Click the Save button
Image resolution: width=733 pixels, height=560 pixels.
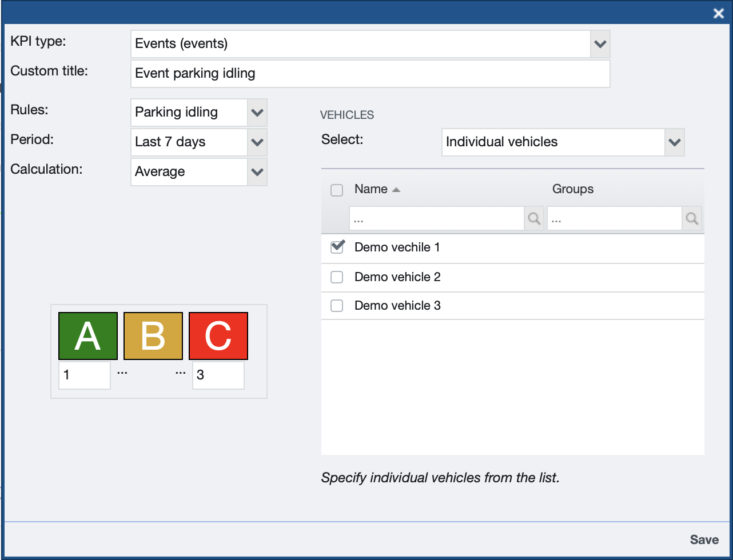tap(704, 539)
